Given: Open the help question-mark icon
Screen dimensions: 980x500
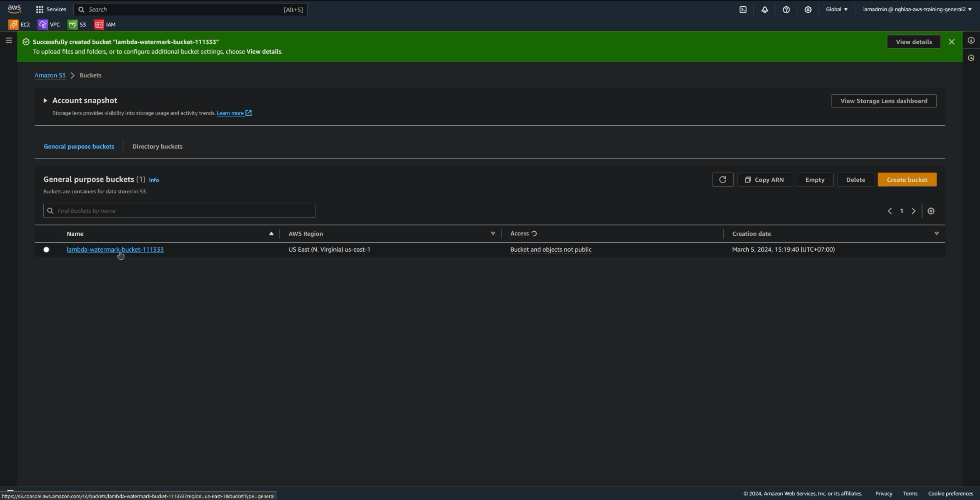Looking at the screenshot, I should pyautogui.click(x=786, y=10).
